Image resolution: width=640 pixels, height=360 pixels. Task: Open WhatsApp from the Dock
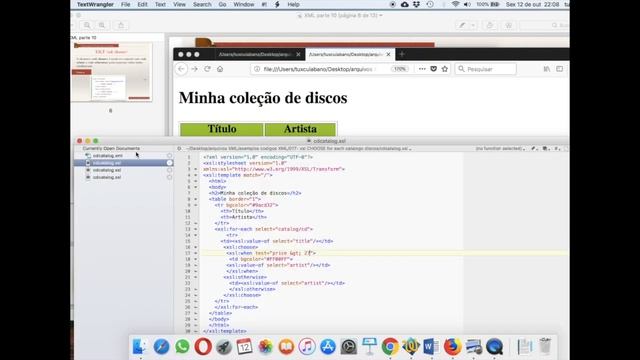[x=182, y=347]
